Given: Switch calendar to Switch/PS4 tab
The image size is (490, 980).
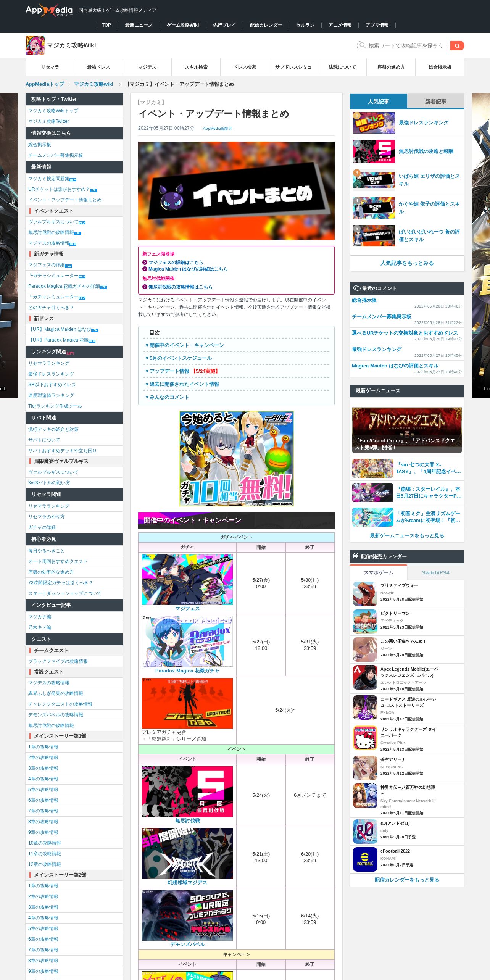Looking at the screenshot, I should click(x=435, y=573).
